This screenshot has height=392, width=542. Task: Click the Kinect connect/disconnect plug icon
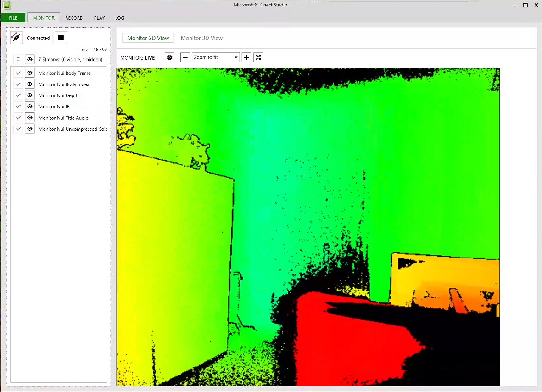click(17, 38)
